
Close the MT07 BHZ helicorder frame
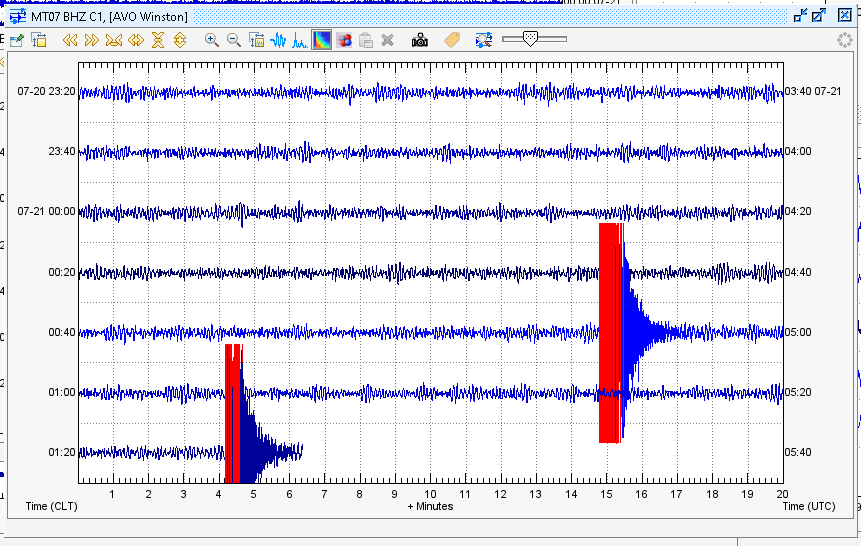[x=845, y=15]
